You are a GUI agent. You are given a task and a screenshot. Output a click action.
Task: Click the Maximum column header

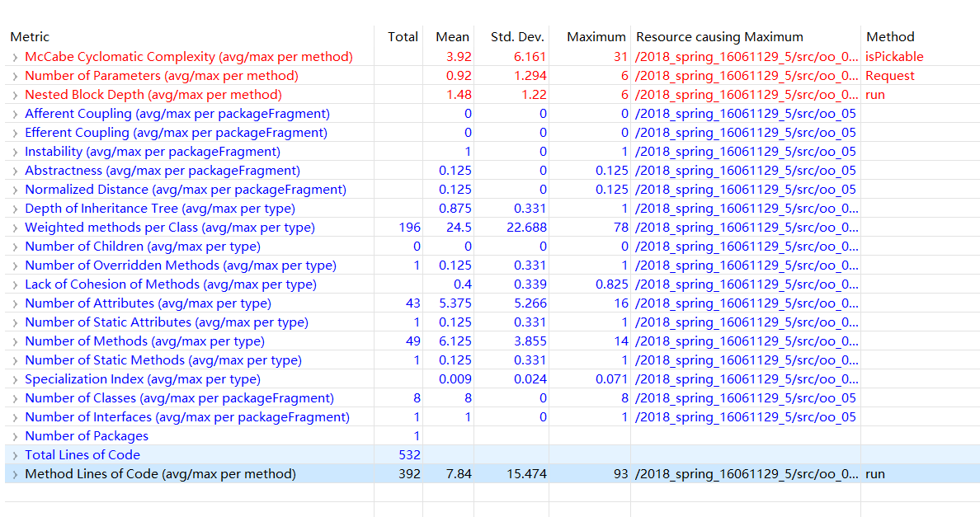click(596, 37)
